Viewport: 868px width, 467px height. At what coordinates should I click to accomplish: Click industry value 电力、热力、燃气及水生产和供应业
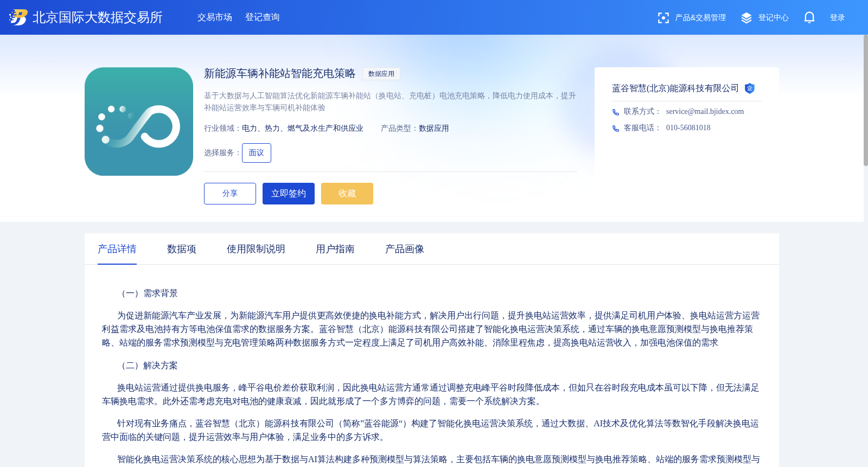point(303,129)
